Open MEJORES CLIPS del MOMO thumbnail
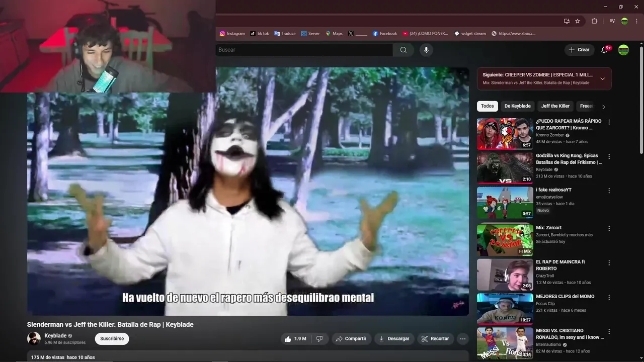644x362 pixels. point(505,309)
